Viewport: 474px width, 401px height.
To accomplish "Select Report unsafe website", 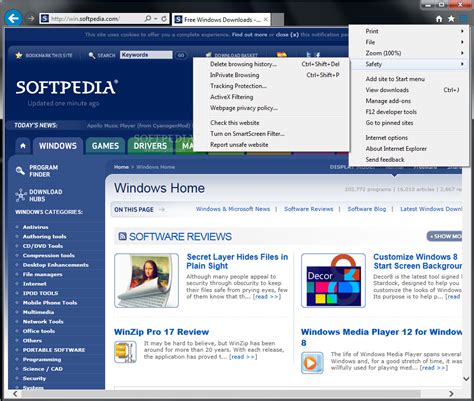I will pyautogui.click(x=271, y=145).
